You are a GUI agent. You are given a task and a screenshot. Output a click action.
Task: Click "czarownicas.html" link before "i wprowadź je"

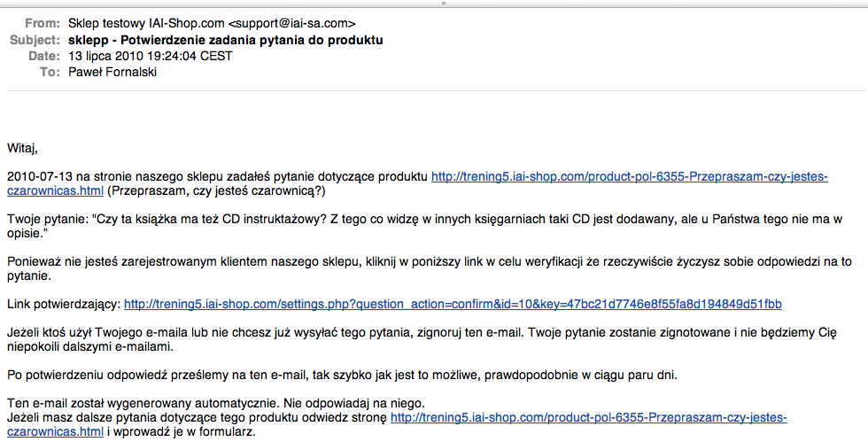(x=55, y=431)
